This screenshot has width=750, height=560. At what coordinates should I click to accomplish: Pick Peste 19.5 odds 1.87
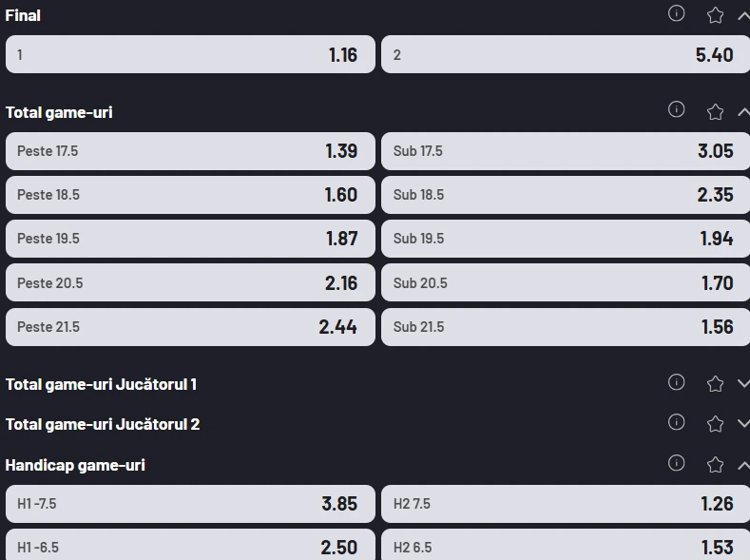[x=190, y=239]
